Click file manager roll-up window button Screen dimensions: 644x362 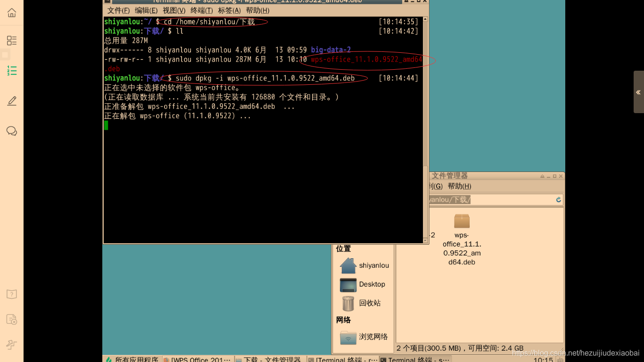pos(542,176)
